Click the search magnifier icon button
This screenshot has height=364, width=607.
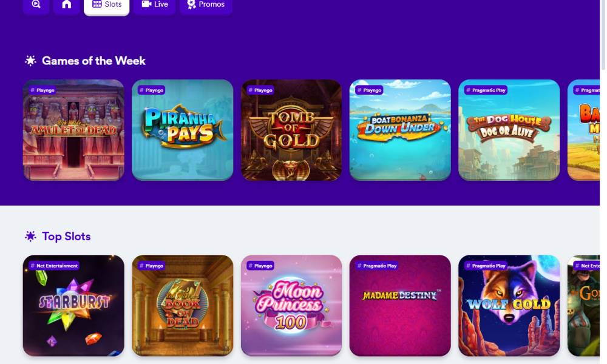(36, 5)
